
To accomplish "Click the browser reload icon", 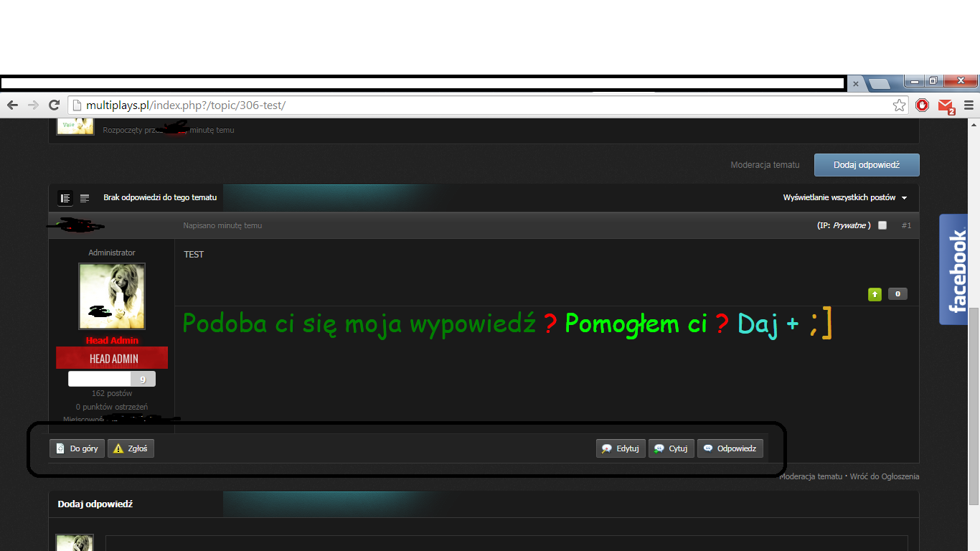I will click(55, 105).
